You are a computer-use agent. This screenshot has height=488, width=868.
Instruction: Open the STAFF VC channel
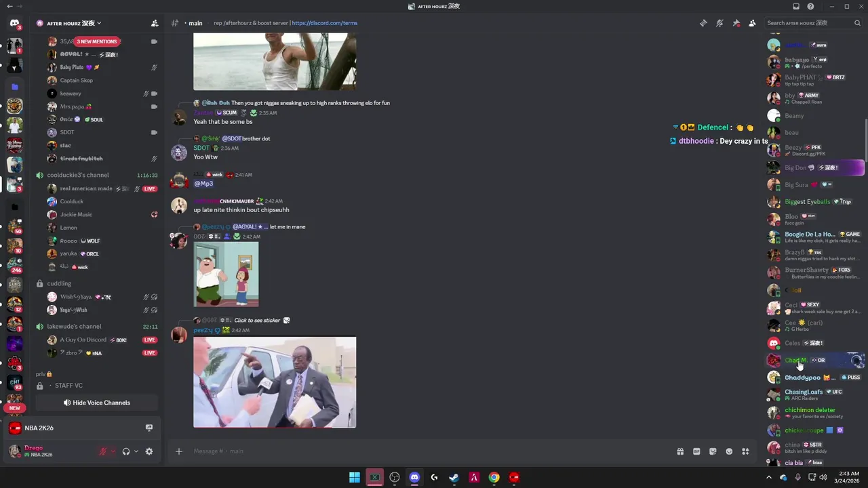(97, 386)
